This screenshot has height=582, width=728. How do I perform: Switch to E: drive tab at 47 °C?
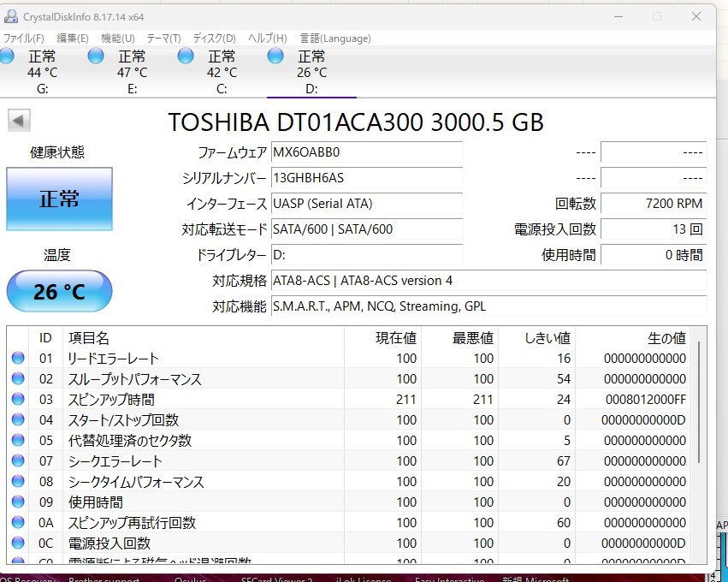tap(132, 72)
